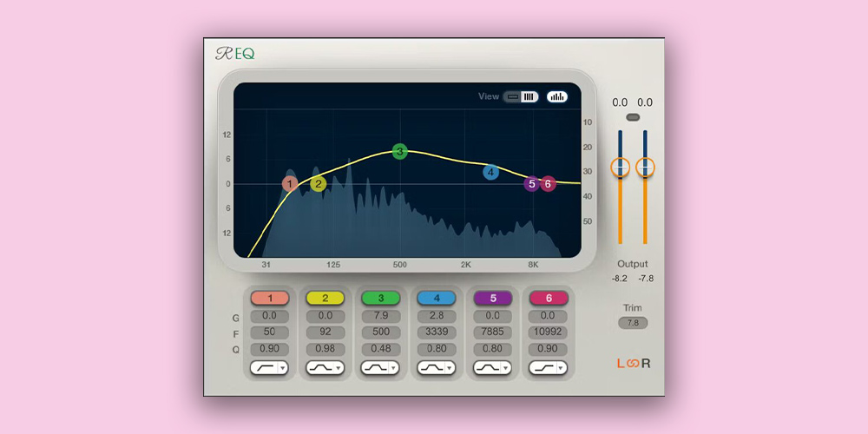868x434 pixels.
Task: Click band 5 Q field 0.80
Action: tap(493, 349)
